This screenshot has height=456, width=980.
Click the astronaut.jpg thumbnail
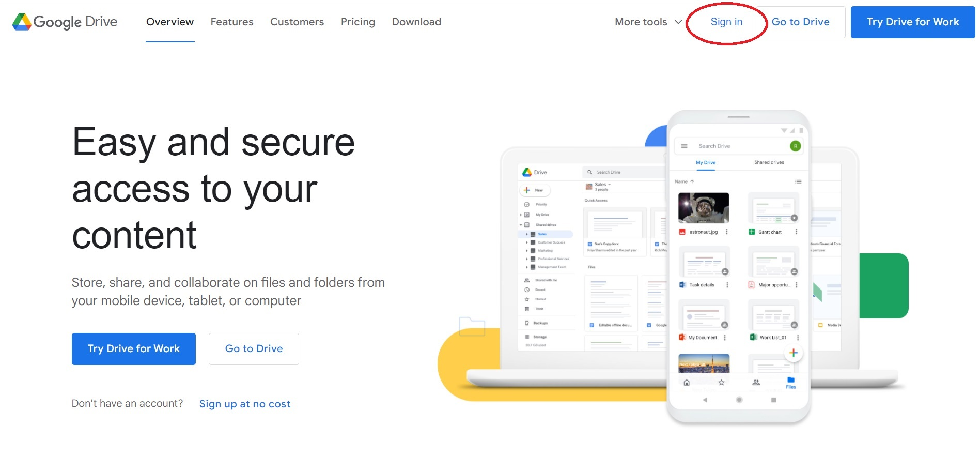[x=704, y=208]
